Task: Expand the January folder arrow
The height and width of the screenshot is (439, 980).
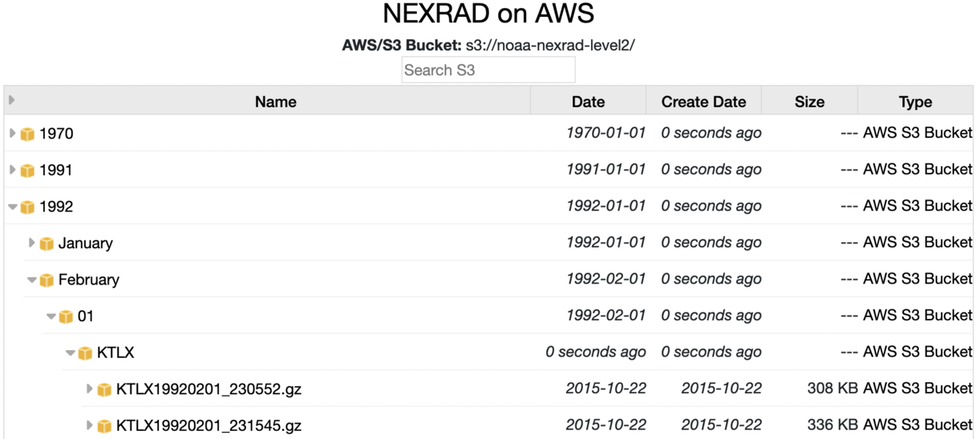Action: pyautogui.click(x=32, y=243)
